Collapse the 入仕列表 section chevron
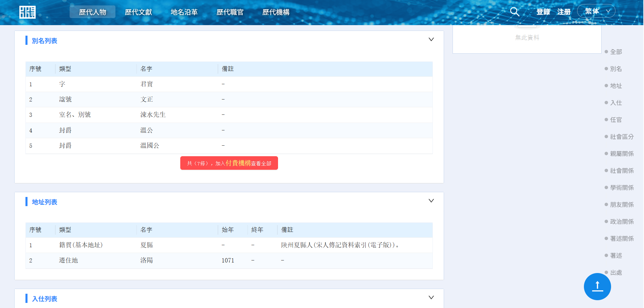644x308 pixels. tap(431, 297)
